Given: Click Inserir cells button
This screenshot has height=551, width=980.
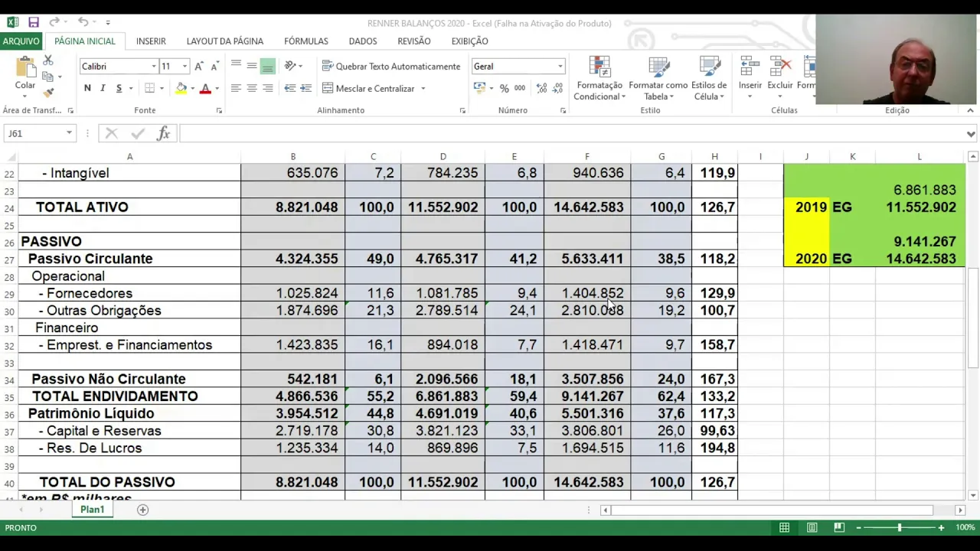Looking at the screenshot, I should [750, 78].
